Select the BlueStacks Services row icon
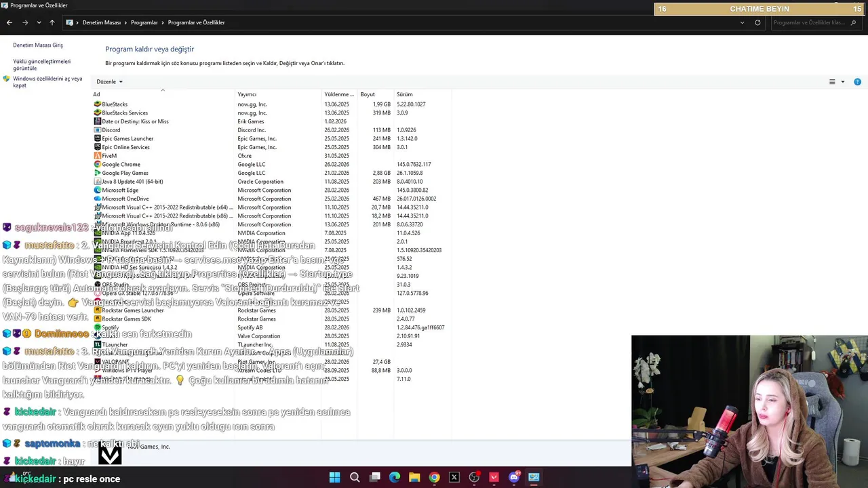 97,113
